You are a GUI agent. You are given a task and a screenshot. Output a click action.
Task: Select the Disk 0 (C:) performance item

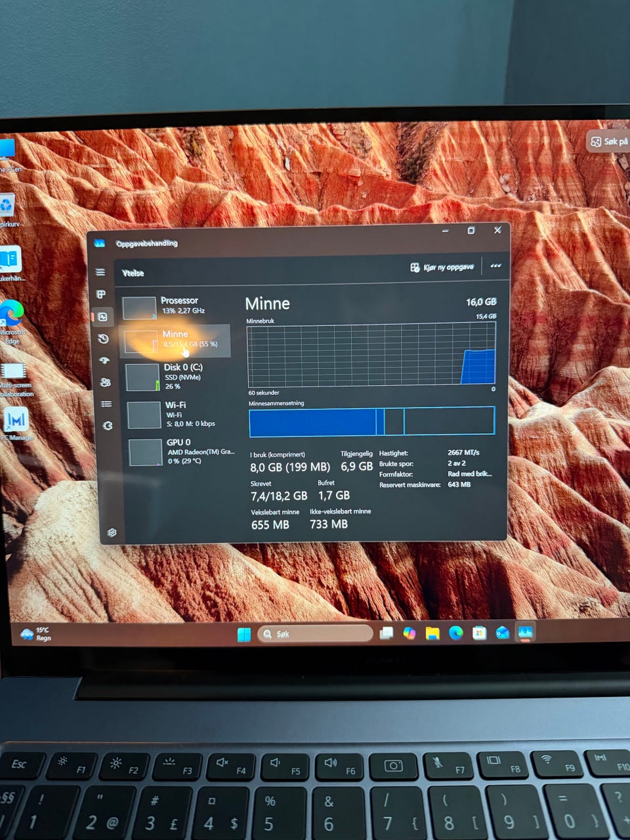pos(177,377)
